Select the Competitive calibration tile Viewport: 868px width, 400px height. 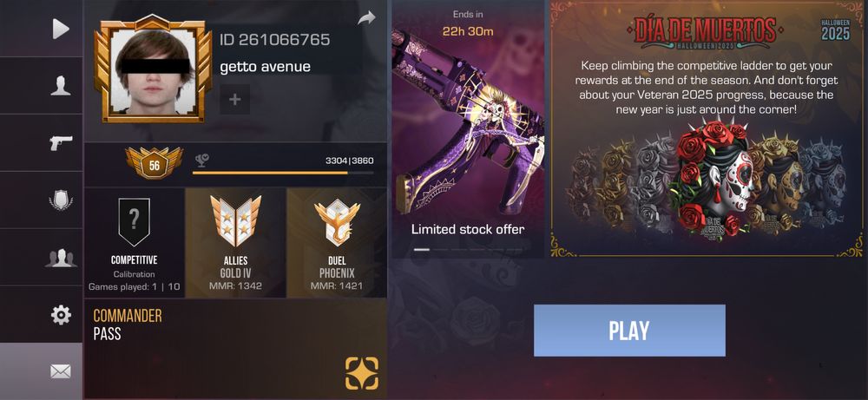tap(134, 242)
